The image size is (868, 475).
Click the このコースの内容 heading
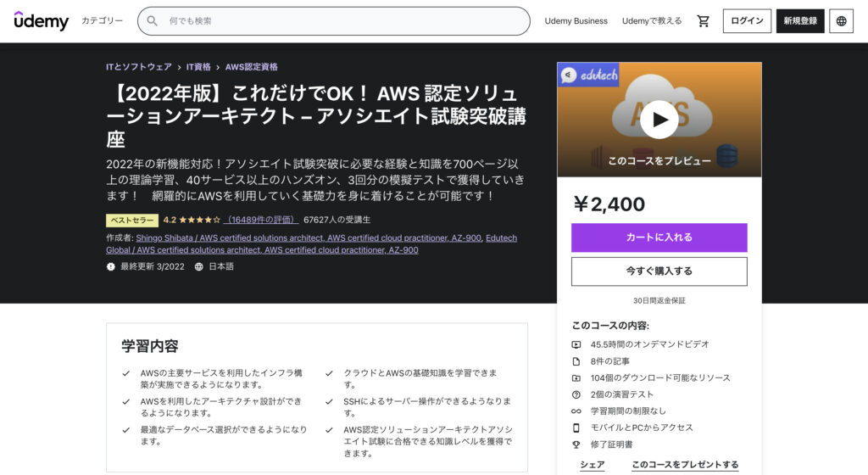[610, 326]
